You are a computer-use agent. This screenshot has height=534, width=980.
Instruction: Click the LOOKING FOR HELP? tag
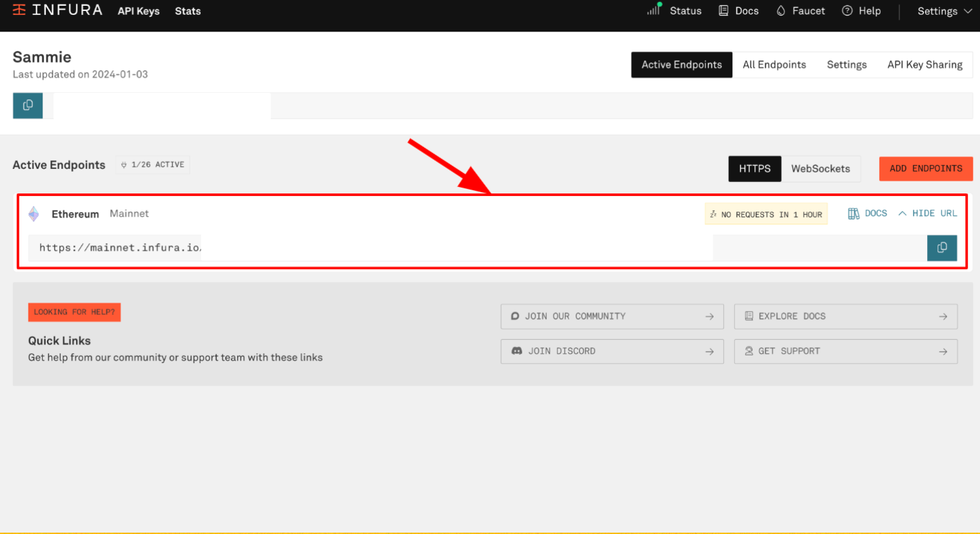74,312
